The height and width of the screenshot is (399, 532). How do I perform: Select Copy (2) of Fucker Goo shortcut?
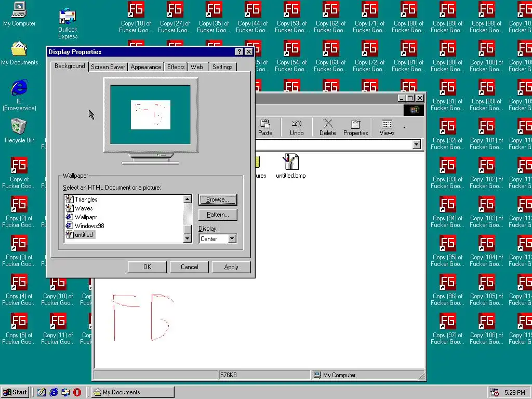[x=19, y=212]
